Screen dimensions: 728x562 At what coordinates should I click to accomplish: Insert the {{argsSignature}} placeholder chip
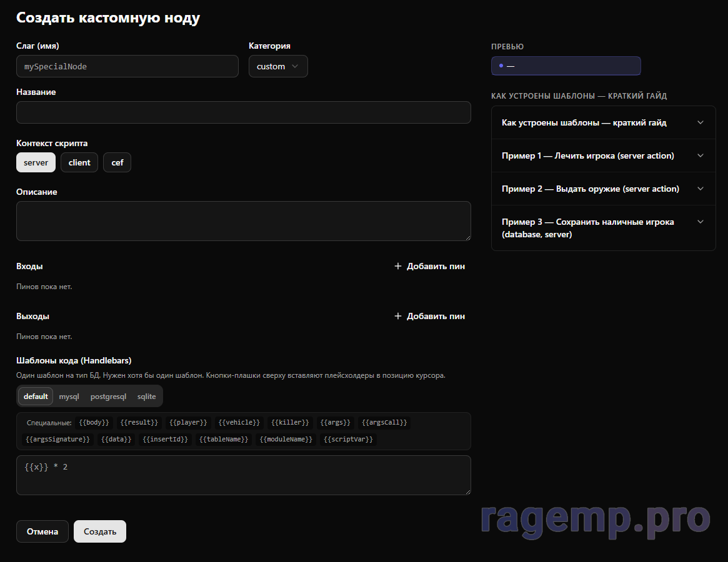click(x=57, y=440)
